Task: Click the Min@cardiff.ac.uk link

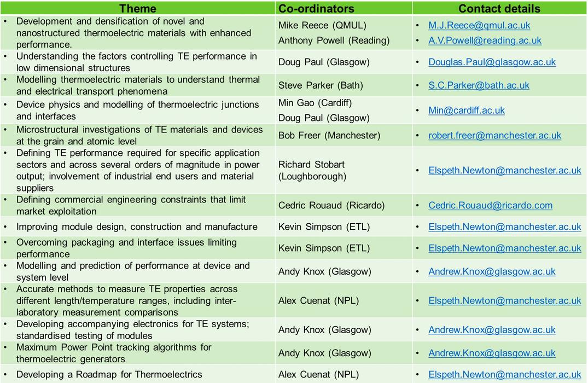Action: (x=467, y=111)
